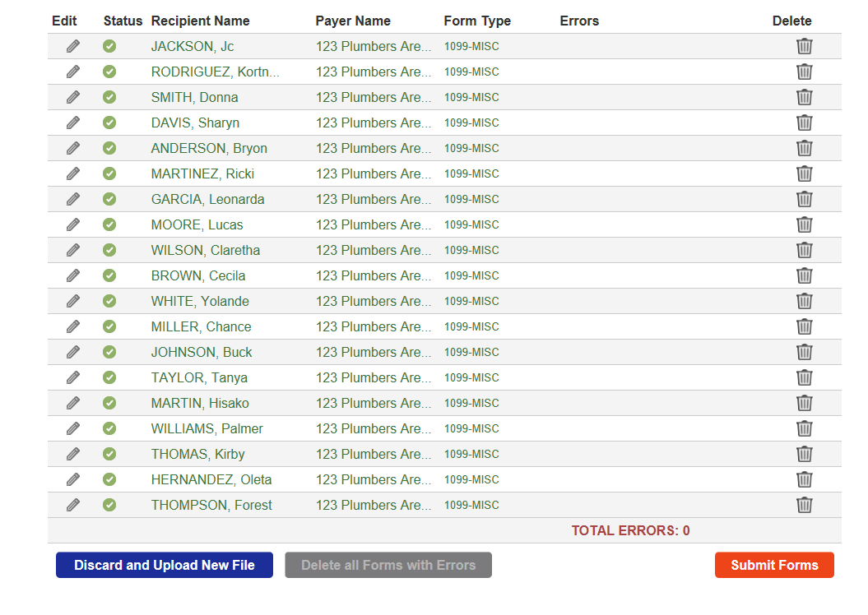
Task: Click trash can for MARTINEZ, Ricki
Action: [x=805, y=173]
